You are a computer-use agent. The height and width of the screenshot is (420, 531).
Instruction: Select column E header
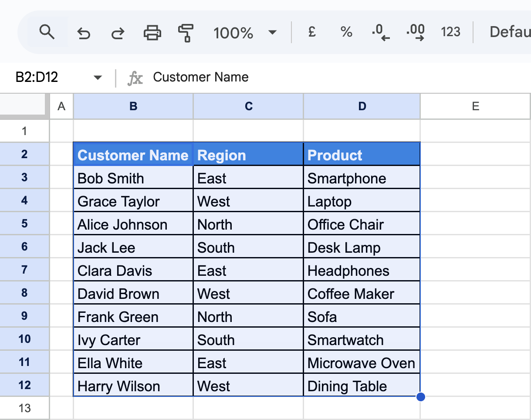point(476,106)
